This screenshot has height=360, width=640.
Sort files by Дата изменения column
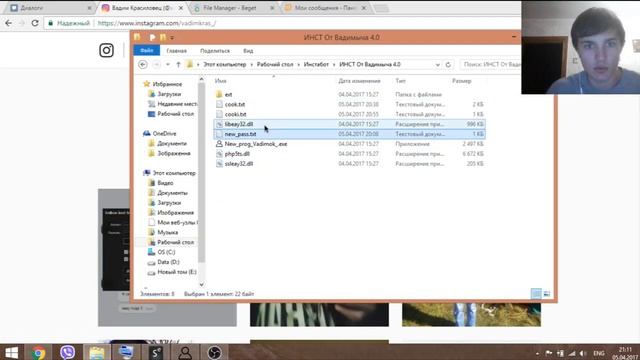click(x=359, y=81)
